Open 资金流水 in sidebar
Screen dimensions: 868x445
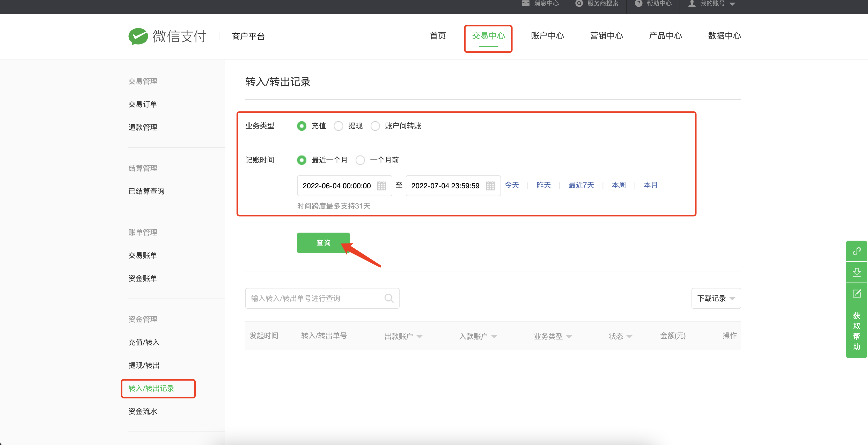pyautogui.click(x=143, y=411)
